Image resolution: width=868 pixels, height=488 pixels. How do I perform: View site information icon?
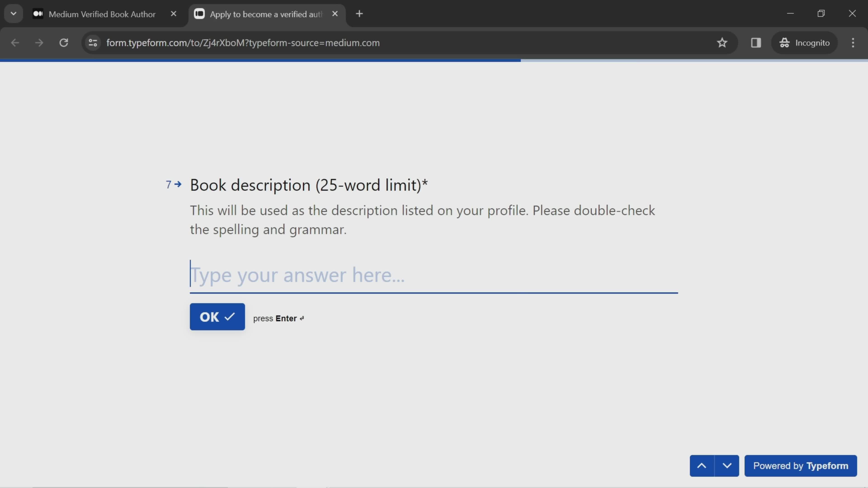tap(93, 43)
